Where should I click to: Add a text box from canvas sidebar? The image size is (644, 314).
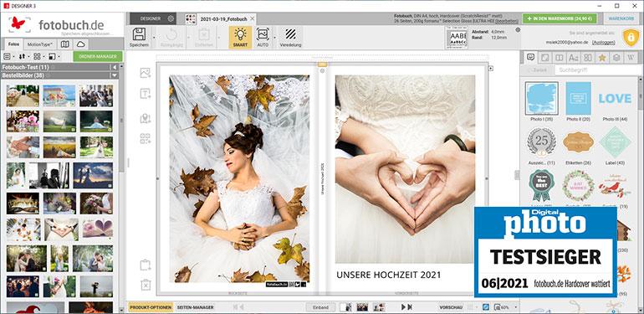(x=146, y=94)
